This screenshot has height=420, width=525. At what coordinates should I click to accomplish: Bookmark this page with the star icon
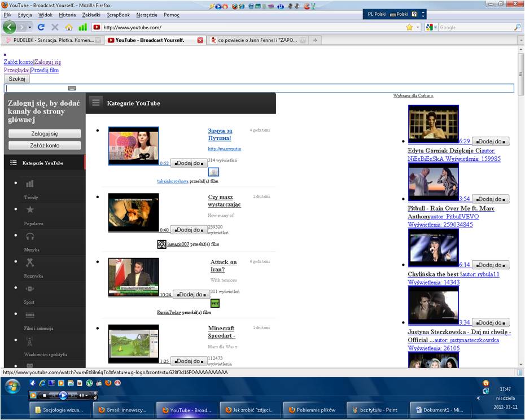coord(409,27)
